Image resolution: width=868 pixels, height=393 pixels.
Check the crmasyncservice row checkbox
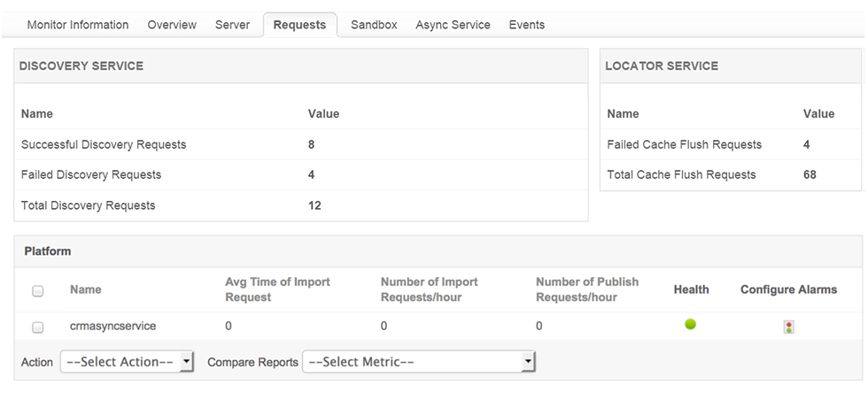point(38,327)
